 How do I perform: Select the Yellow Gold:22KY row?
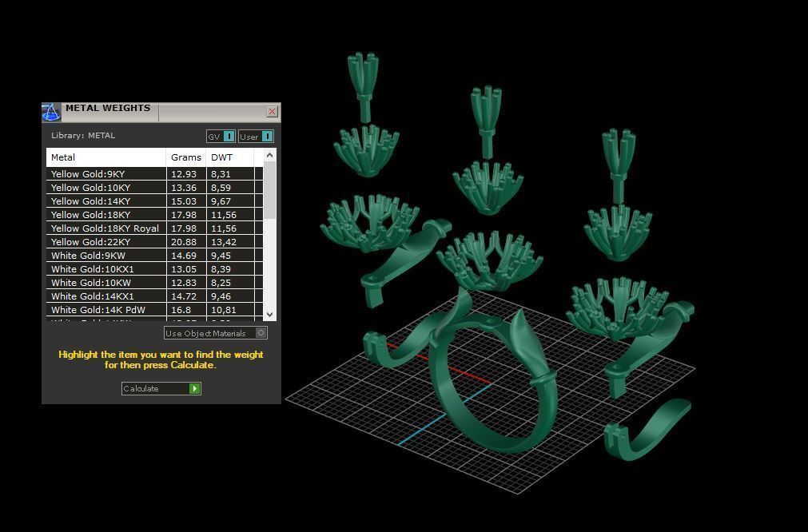[x=155, y=242]
